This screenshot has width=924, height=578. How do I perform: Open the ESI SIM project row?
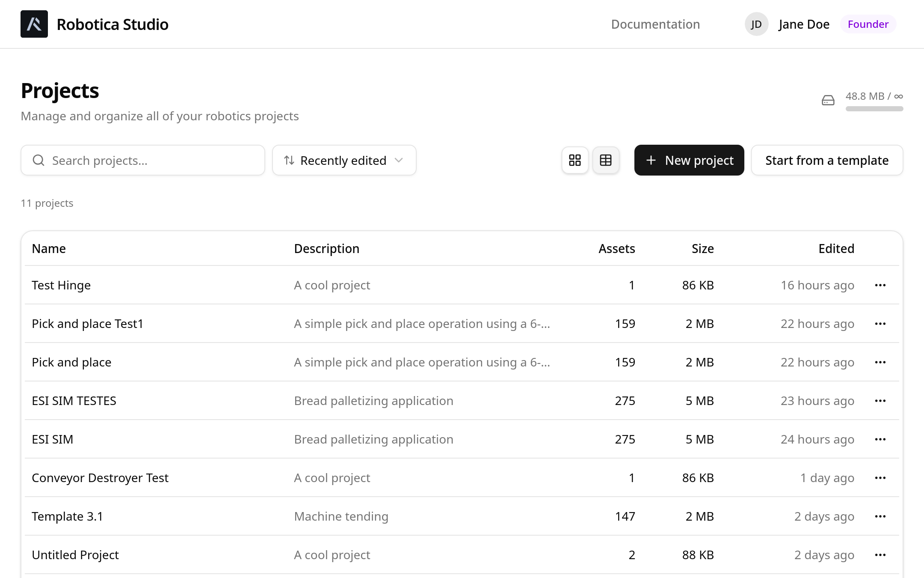(x=53, y=439)
